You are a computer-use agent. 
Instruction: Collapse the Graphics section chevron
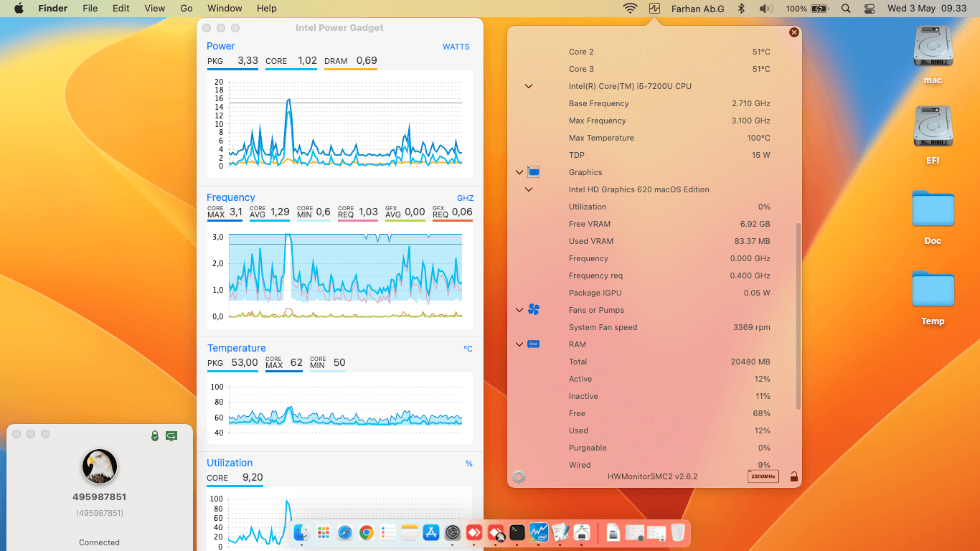click(519, 172)
